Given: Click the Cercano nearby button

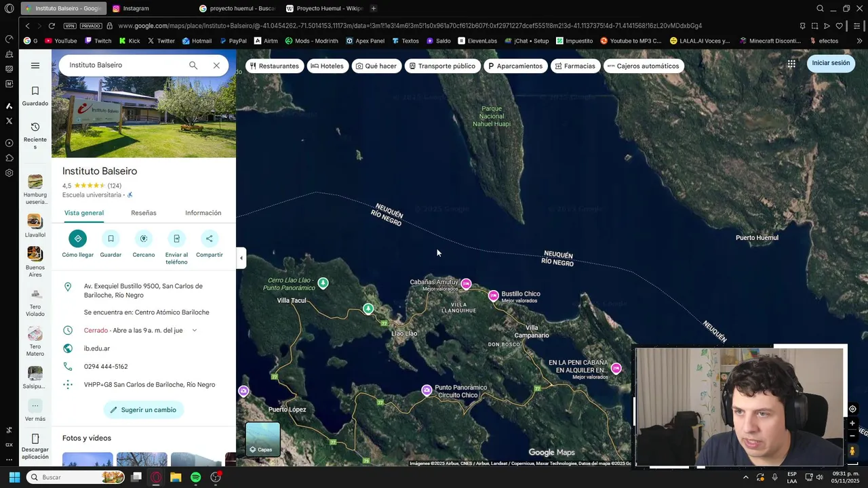Looking at the screenshot, I should pos(144,239).
